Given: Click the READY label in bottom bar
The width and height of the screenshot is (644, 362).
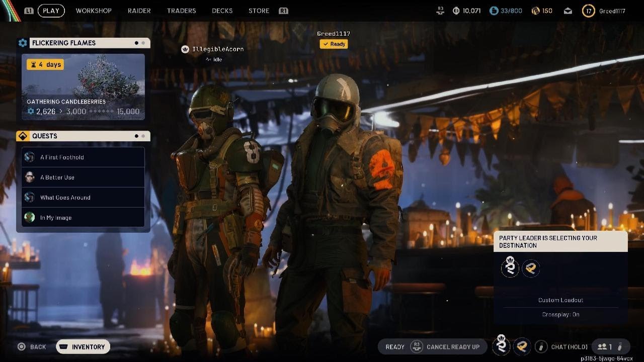Looking at the screenshot, I should (395, 347).
